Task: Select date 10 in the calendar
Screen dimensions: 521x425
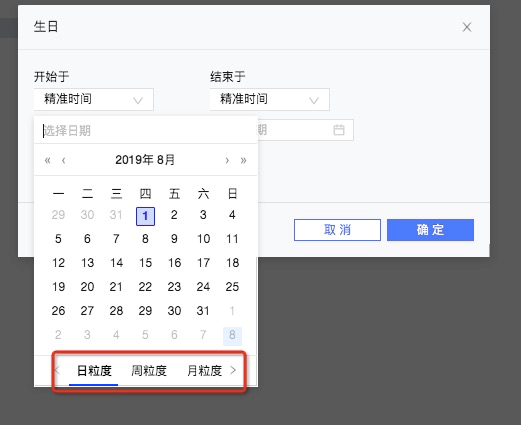Action: point(203,239)
